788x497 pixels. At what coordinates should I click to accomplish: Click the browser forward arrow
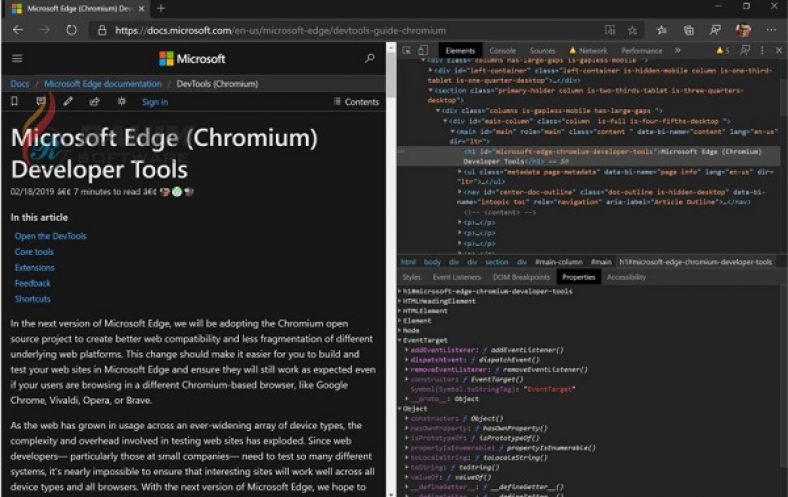45,30
